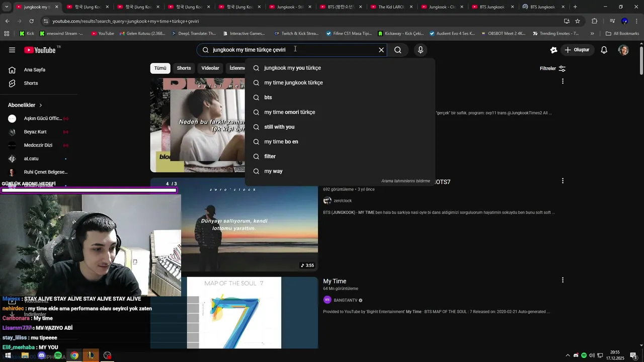Open the Chrome extensions puzzle icon
Image resolution: width=644 pixels, height=362 pixels.
(x=594, y=21)
